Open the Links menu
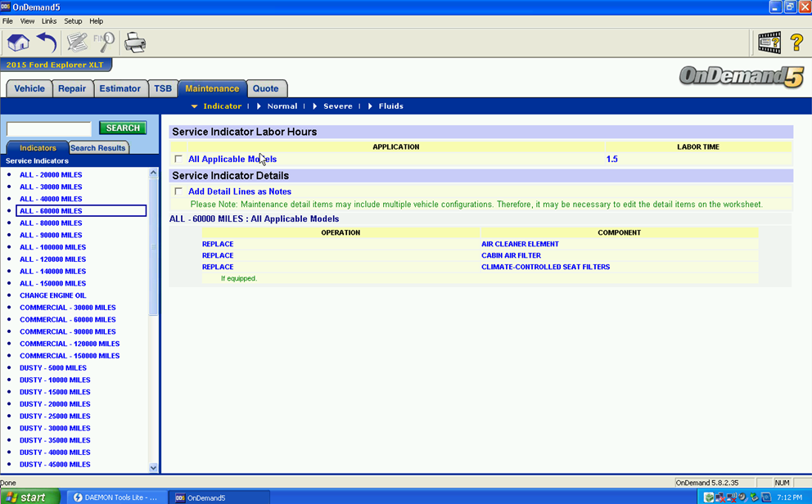Viewport: 812px width, 504px height. pyautogui.click(x=48, y=21)
